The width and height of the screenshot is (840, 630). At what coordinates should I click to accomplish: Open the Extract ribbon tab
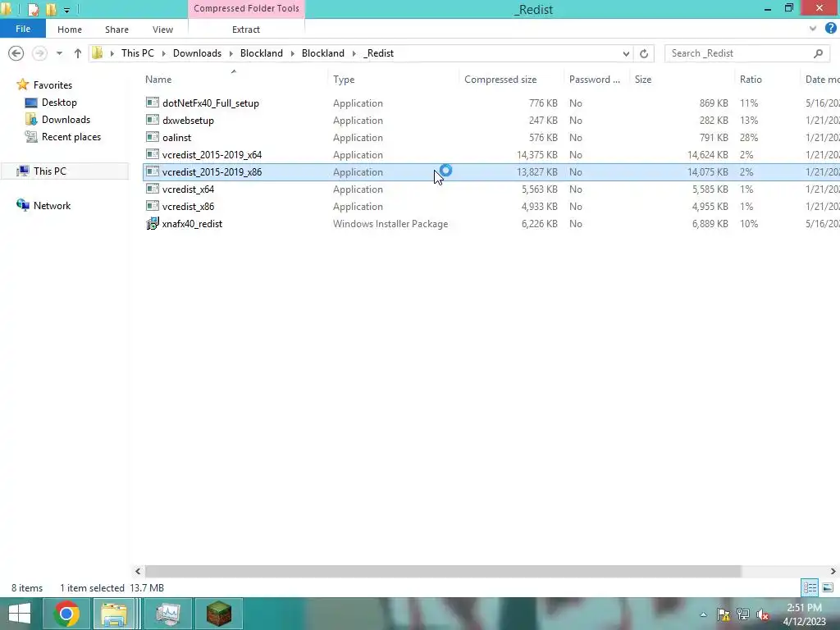[x=246, y=30]
